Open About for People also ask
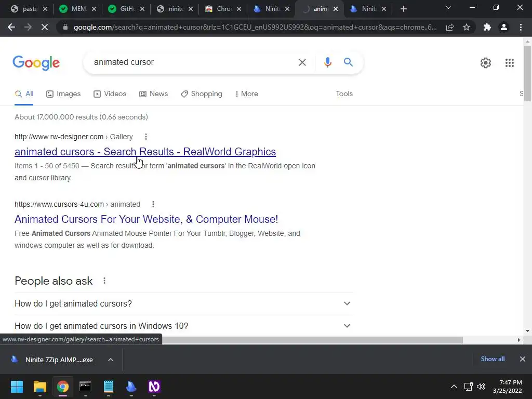Image resolution: width=532 pixels, height=399 pixels. 104,281
